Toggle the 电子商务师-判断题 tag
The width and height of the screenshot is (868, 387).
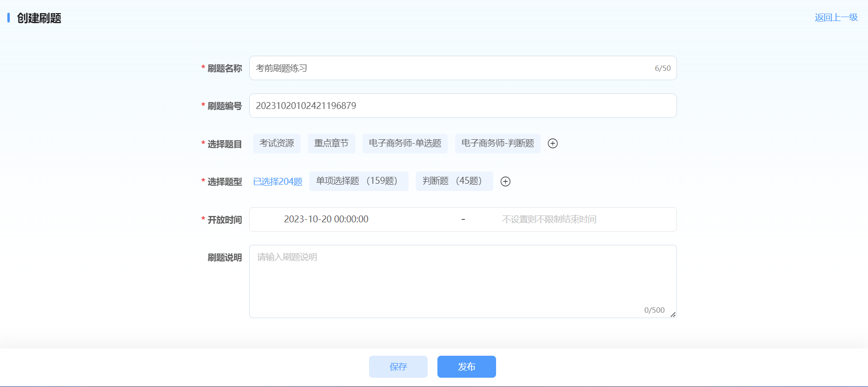point(497,143)
